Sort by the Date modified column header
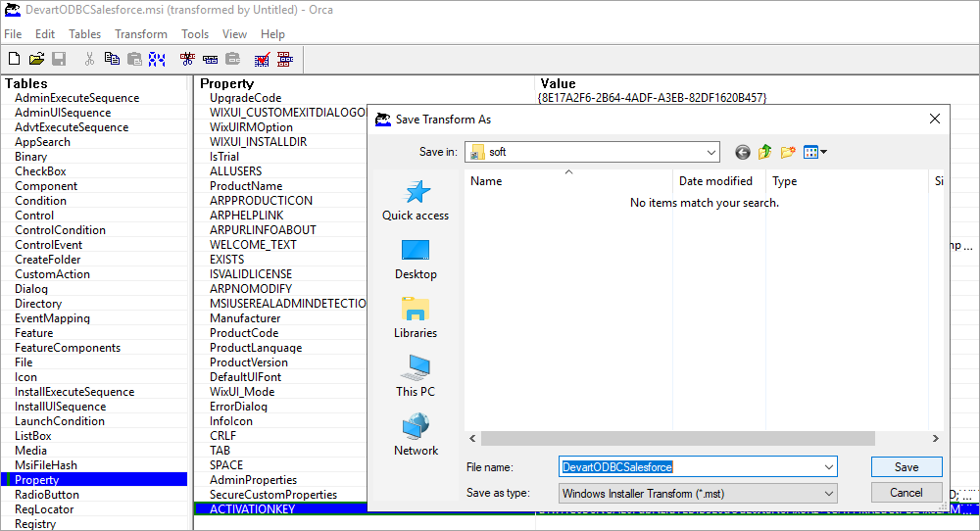This screenshot has width=980, height=531. point(718,180)
